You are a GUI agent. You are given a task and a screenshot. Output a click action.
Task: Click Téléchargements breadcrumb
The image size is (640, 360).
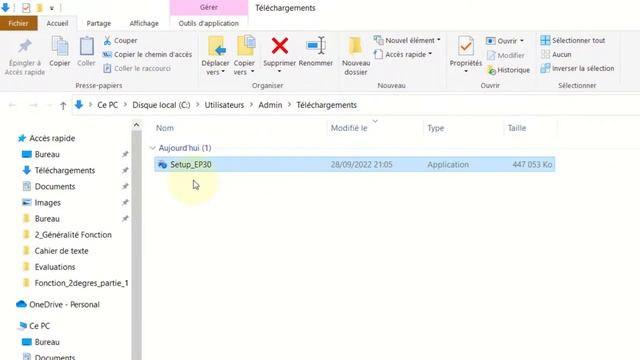tap(327, 105)
